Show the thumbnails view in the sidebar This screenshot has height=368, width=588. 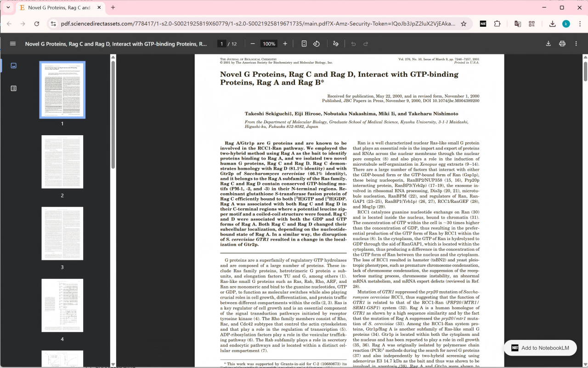click(13, 66)
